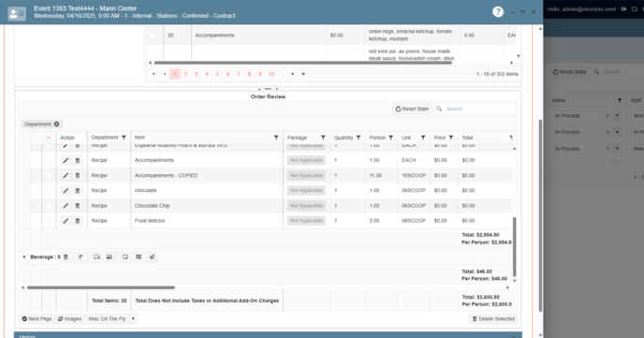Image resolution: width=644 pixels, height=338 pixels.
Task: Click the top grid horizontal scrollbar
Action: (x=302, y=63)
